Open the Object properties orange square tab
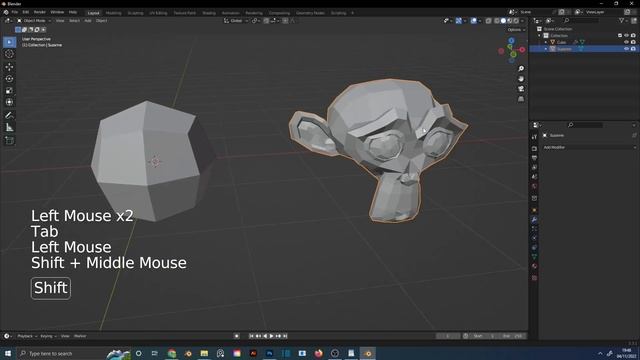The image size is (640, 360). click(x=534, y=210)
